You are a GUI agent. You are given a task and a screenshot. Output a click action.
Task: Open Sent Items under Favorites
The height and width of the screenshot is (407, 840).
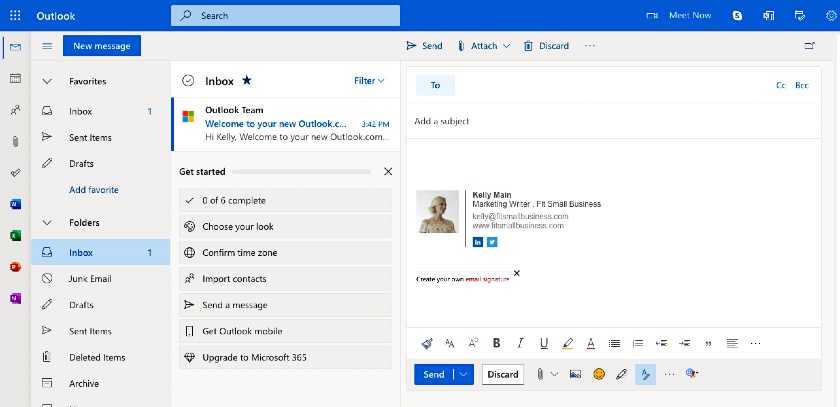pyautogui.click(x=101, y=138)
